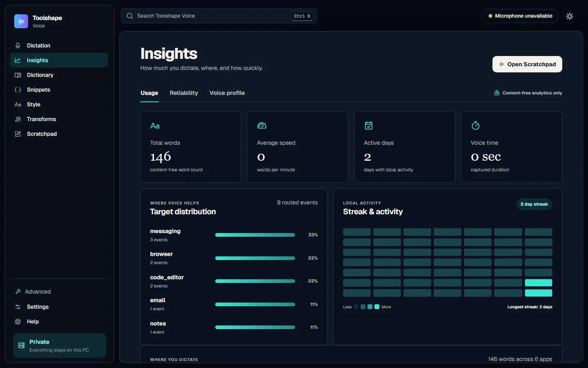Click the Active days calendar icon
Image resolution: width=588 pixels, height=368 pixels.
tap(369, 126)
